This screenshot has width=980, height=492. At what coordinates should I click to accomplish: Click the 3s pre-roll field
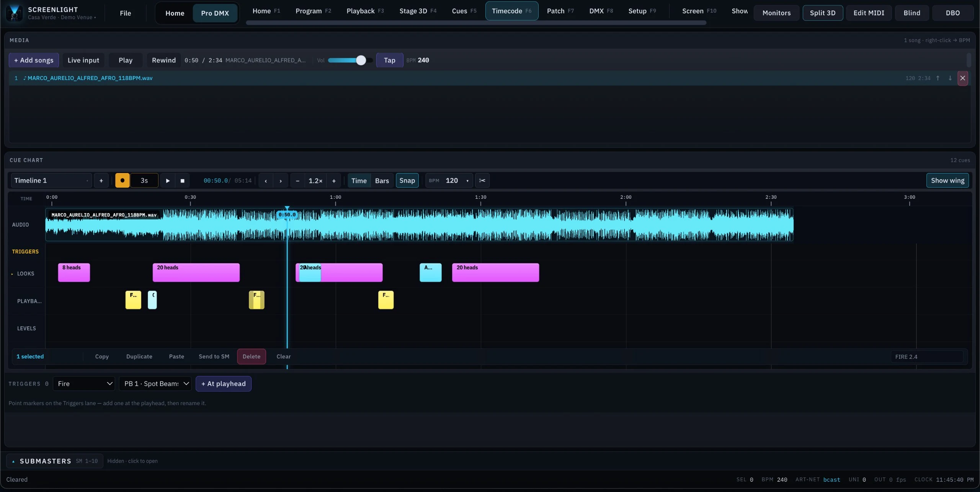144,180
